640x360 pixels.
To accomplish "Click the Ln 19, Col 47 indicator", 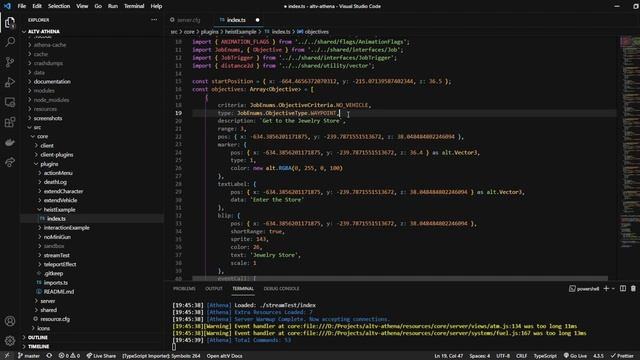I will (448, 356).
